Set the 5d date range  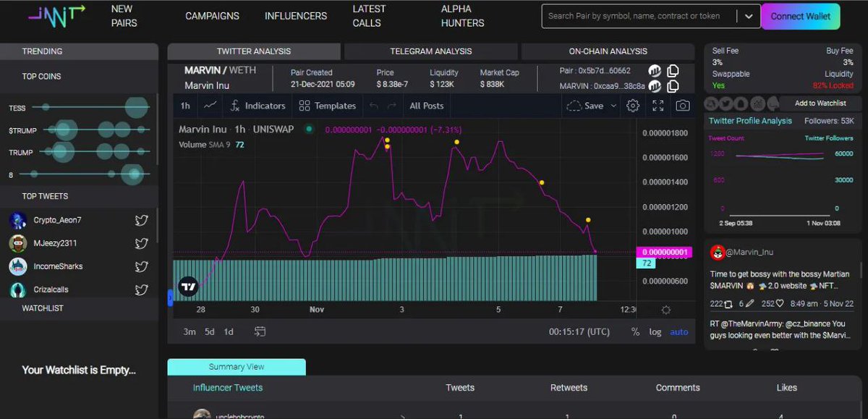(209, 332)
